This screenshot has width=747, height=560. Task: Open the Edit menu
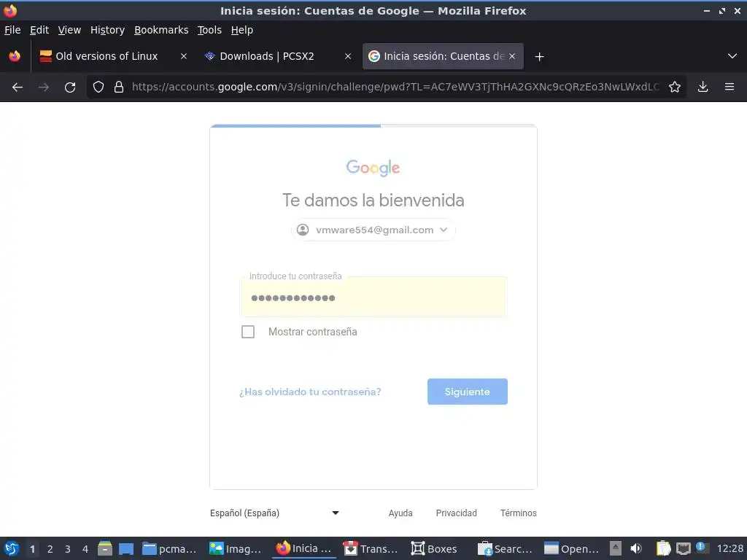point(39,30)
